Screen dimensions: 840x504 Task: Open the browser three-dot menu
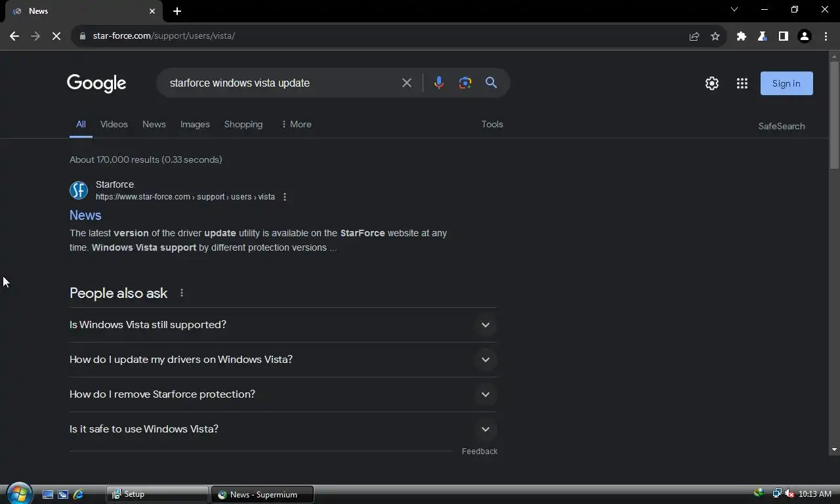pos(826,36)
